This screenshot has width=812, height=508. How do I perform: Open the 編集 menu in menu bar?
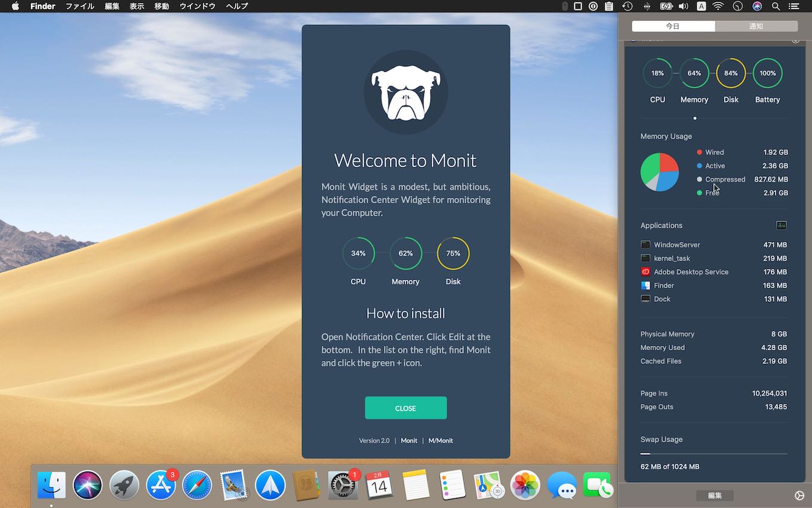(x=112, y=6)
